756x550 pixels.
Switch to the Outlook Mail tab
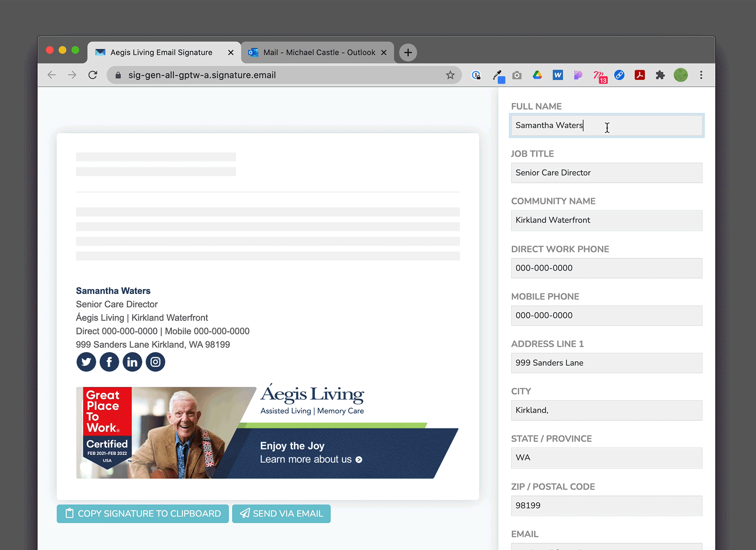[x=318, y=52]
